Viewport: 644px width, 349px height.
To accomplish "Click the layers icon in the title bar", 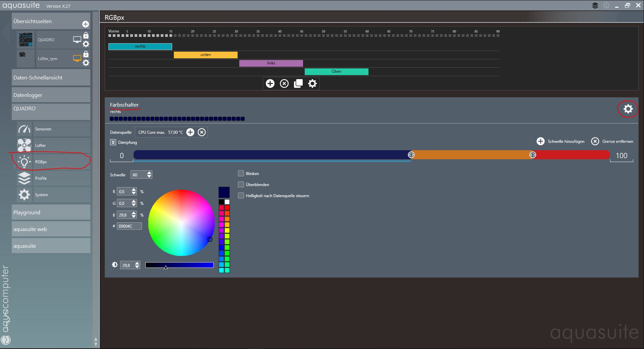I will coord(595,6).
